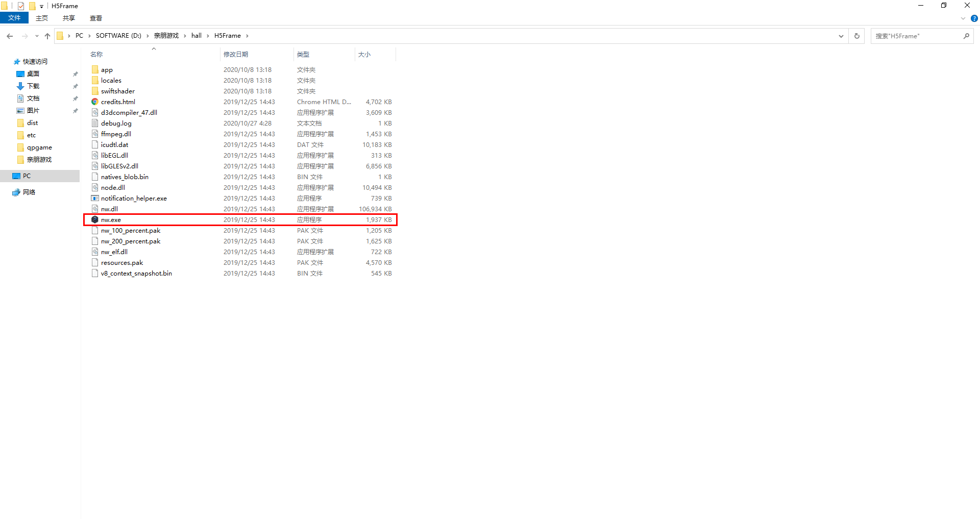Open the 主页 ribbon tab
The width and height of the screenshot is (980, 519).
[42, 18]
